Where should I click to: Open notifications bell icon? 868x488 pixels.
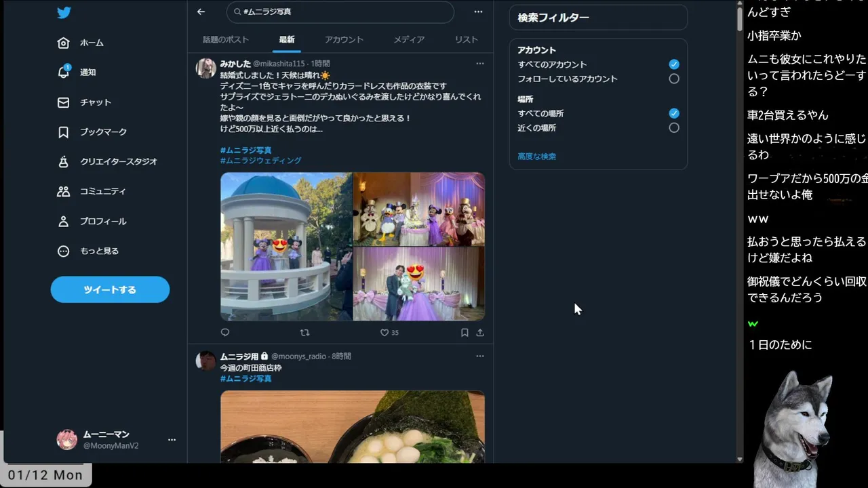coord(63,72)
